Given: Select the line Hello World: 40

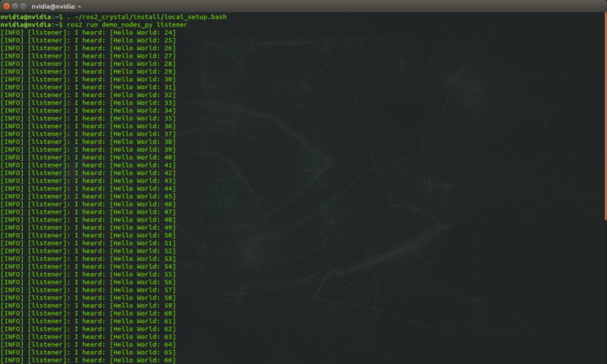Looking at the screenshot, I should [88, 158].
